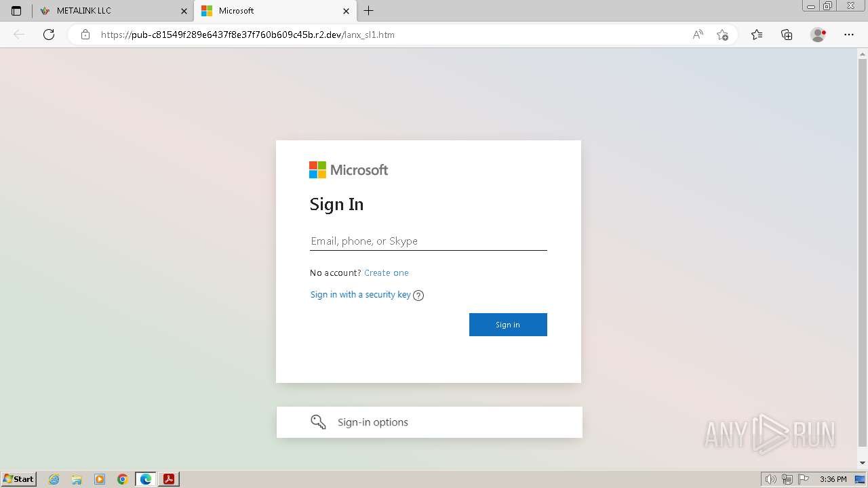
Task: Open Collections panel
Action: click(x=787, y=35)
